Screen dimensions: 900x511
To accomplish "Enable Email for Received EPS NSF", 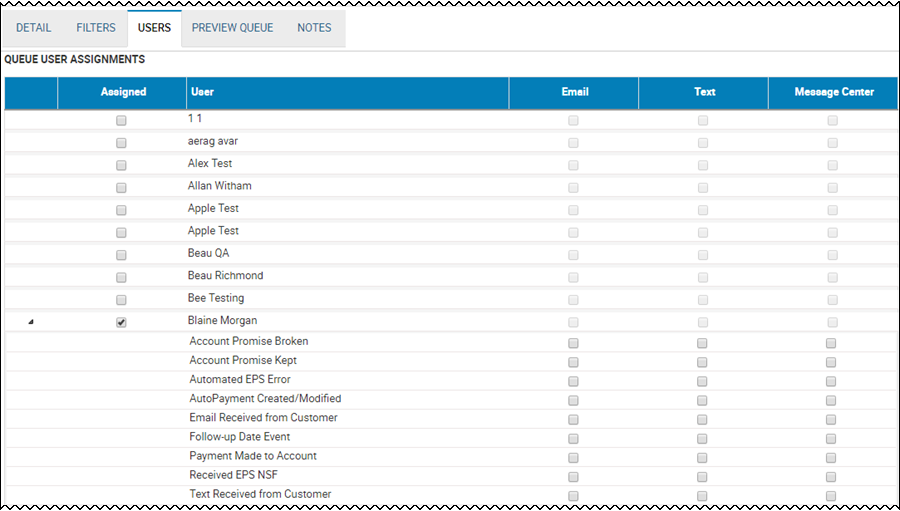I will pos(573,477).
